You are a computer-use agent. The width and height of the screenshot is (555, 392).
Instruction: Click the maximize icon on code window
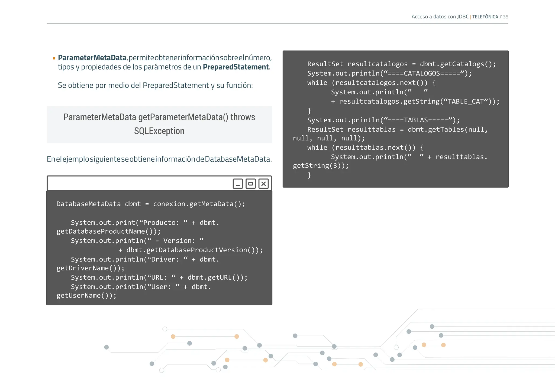pos(251,184)
